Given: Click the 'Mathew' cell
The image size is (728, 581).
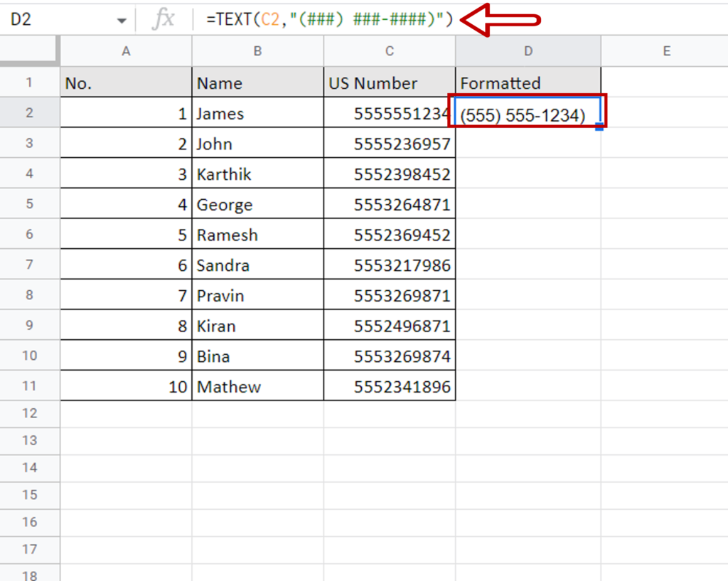Looking at the screenshot, I should 257,385.
